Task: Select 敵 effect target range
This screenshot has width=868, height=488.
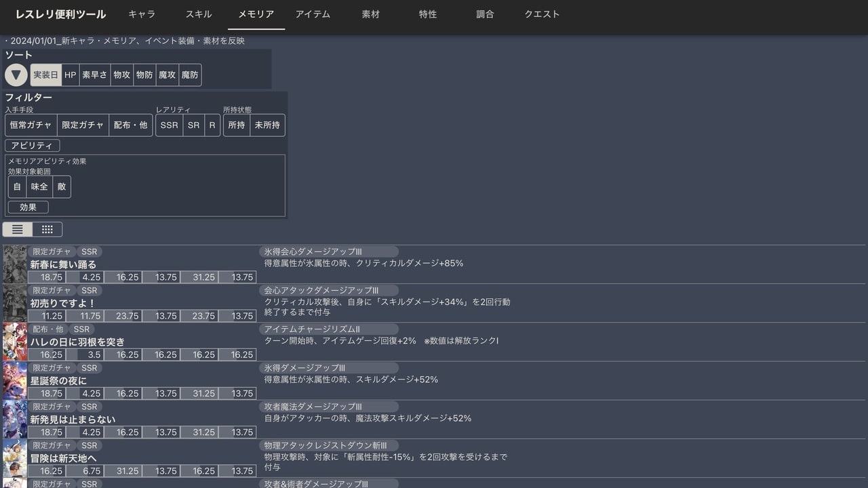Action: (x=62, y=187)
